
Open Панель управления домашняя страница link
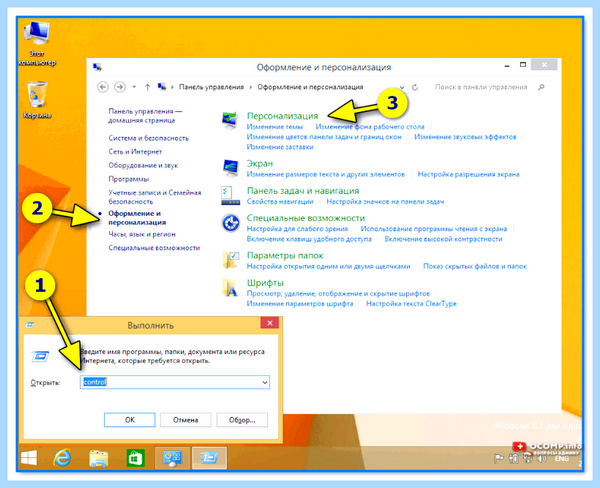(145, 116)
